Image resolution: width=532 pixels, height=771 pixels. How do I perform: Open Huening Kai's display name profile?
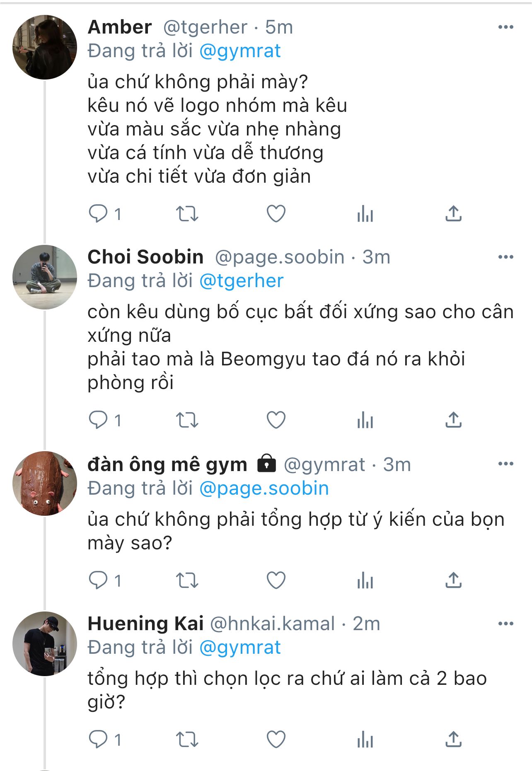point(145,624)
